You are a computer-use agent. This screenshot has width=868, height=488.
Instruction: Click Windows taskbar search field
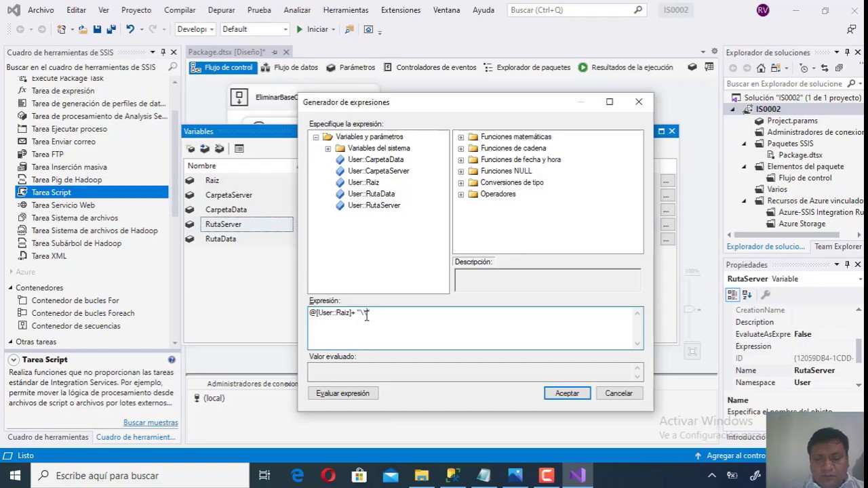(x=140, y=476)
